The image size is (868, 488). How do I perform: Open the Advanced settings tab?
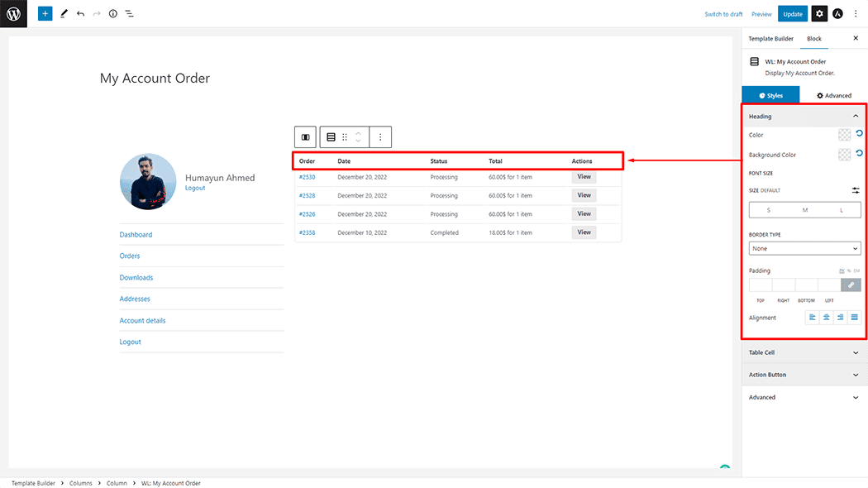834,94
